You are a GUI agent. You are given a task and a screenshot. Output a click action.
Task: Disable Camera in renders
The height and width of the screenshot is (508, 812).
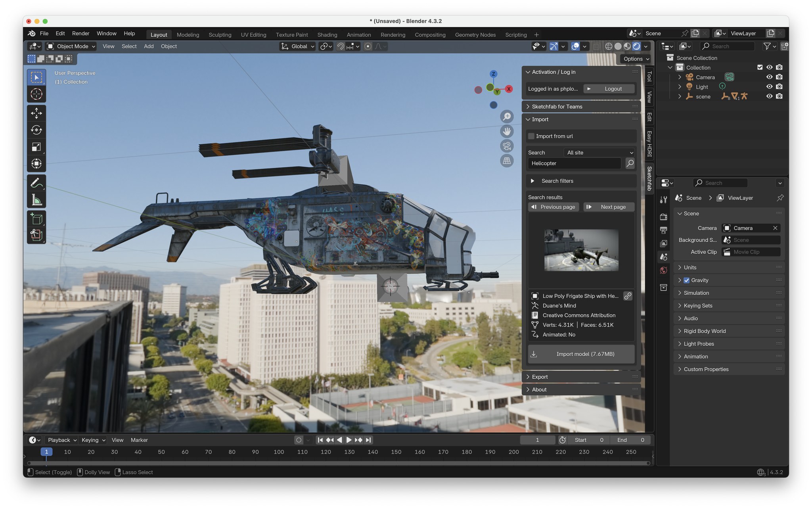click(x=779, y=77)
